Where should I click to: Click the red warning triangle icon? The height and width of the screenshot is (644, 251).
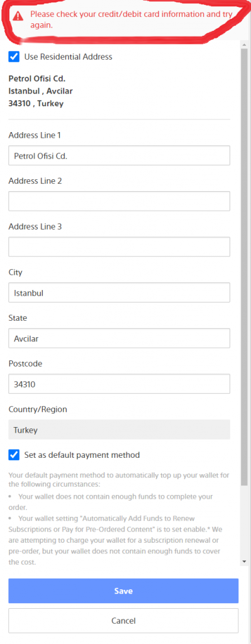18,16
